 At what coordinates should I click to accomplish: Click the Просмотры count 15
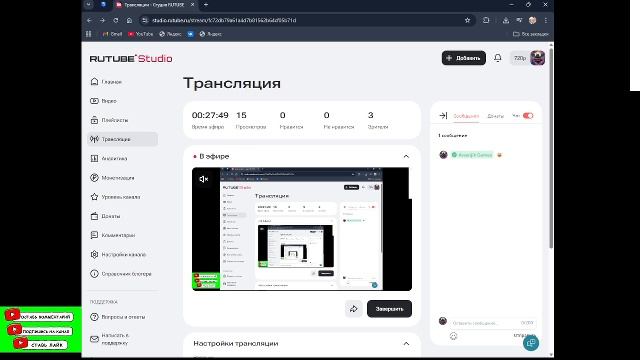241,115
